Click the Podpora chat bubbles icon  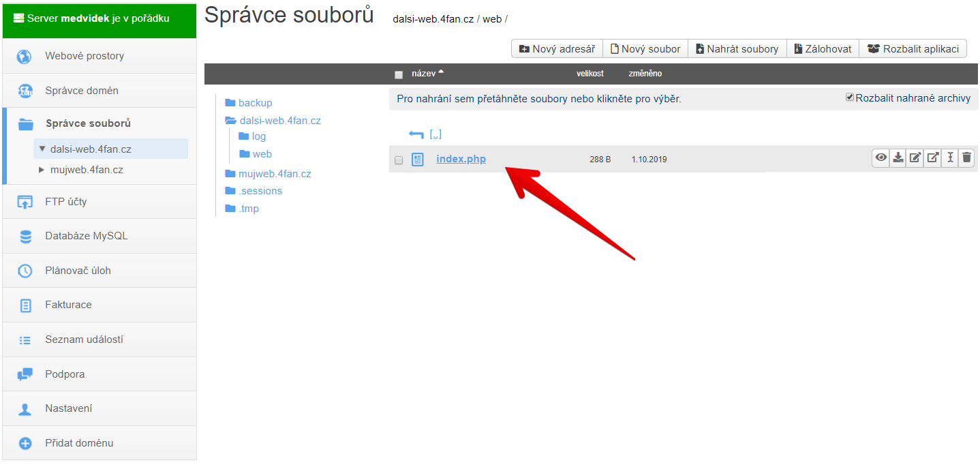pos(25,374)
